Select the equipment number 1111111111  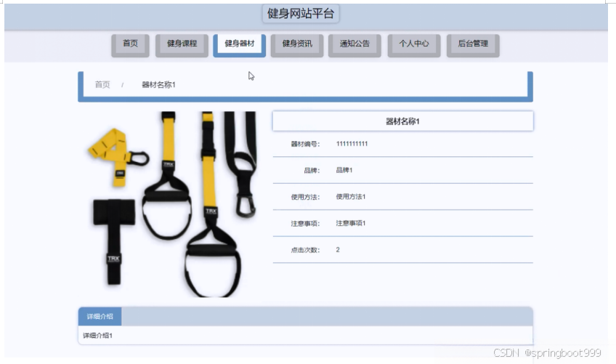click(x=352, y=144)
